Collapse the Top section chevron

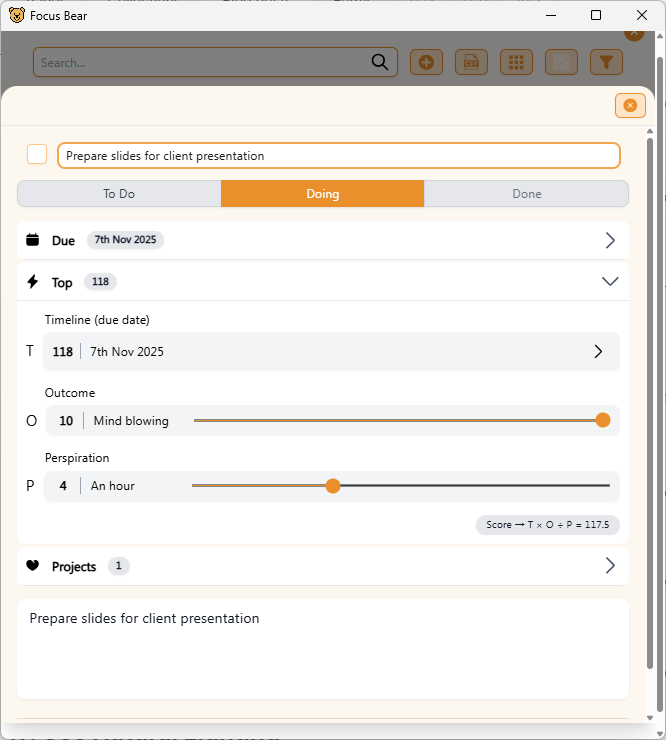[610, 282]
